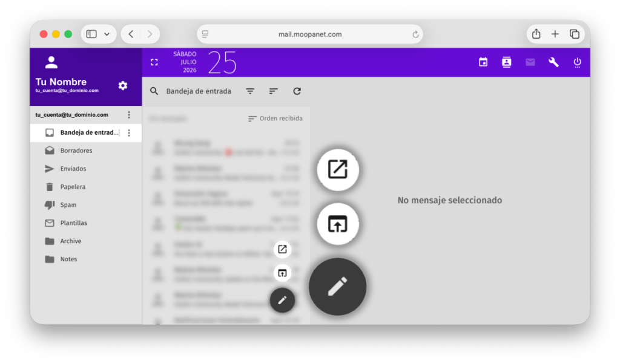The width and height of the screenshot is (620, 364).
Task: Open browser sidebar dropdown chevron
Action: 107,34
